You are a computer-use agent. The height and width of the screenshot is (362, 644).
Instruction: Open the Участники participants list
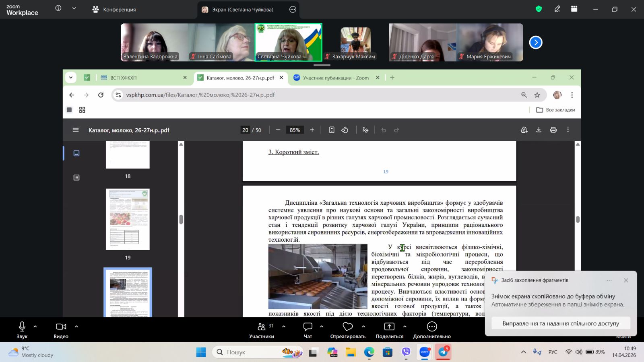point(261,330)
